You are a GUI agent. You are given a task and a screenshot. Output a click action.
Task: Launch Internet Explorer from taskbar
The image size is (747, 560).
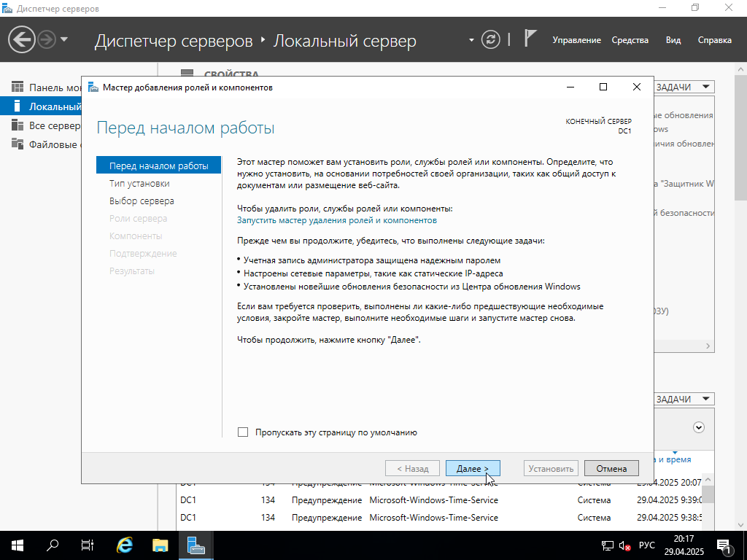125,545
